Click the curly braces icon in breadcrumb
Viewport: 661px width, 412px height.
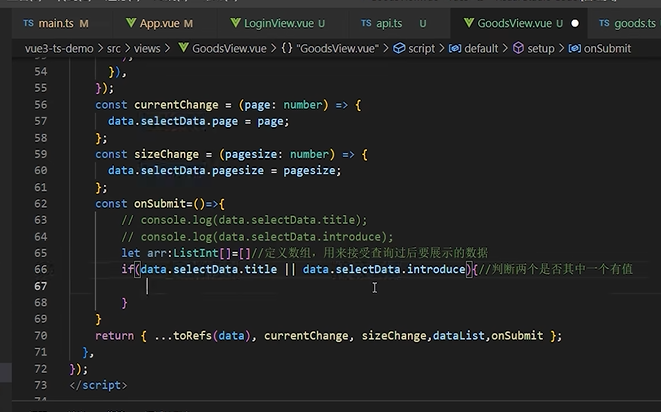[x=287, y=48]
